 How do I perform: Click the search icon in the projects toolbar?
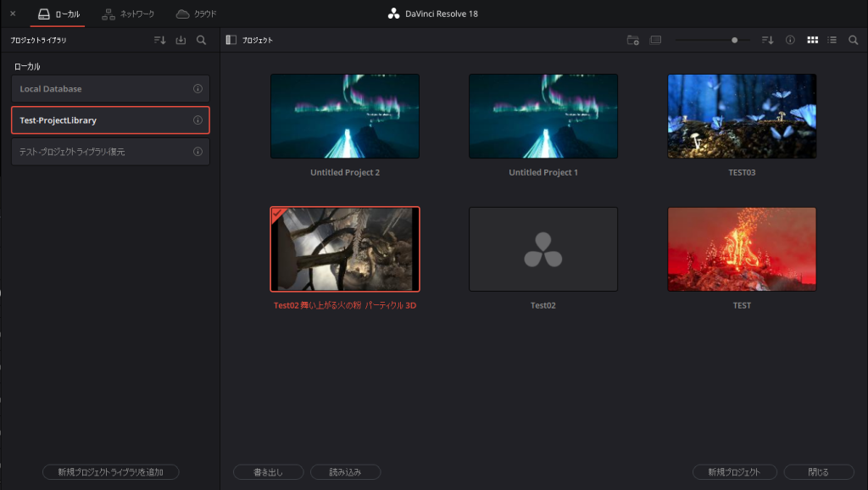tap(853, 40)
